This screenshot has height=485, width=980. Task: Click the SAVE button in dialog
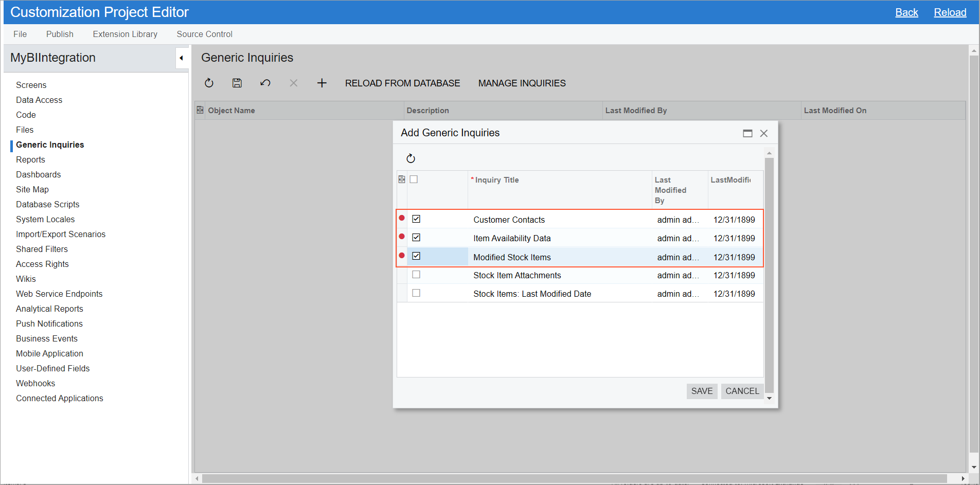(702, 391)
